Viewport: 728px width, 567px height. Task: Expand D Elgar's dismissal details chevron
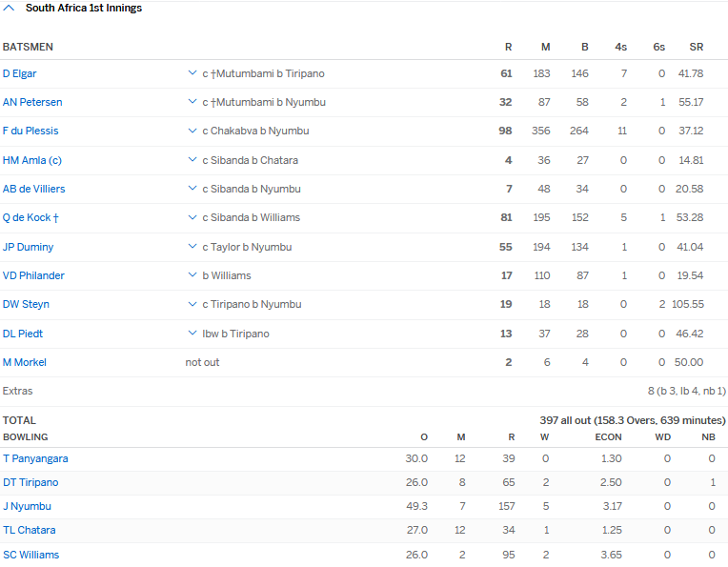[192, 73]
